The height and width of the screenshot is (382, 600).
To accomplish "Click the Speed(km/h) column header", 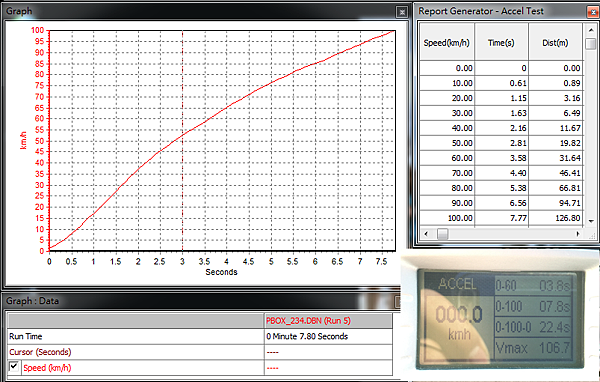I will [447, 42].
